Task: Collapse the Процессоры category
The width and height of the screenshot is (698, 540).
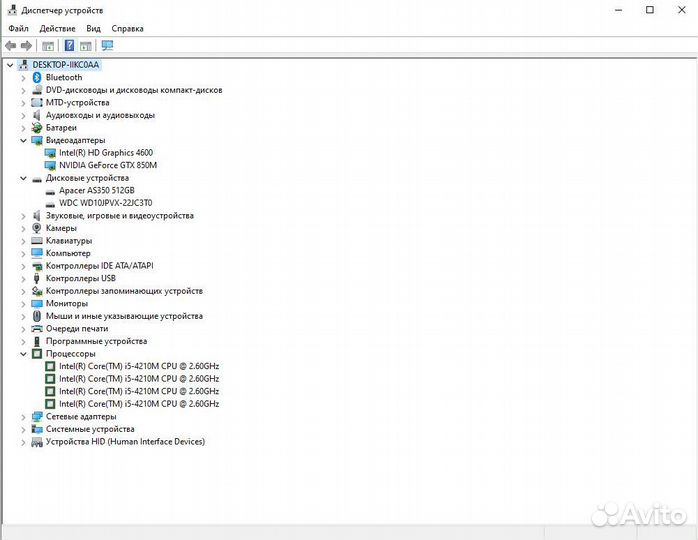Action: pos(23,354)
